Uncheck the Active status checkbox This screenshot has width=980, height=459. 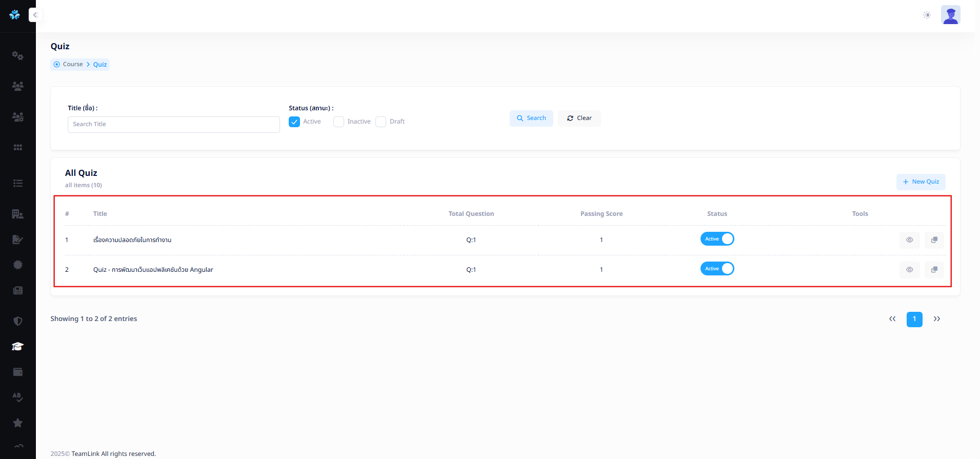click(x=294, y=122)
